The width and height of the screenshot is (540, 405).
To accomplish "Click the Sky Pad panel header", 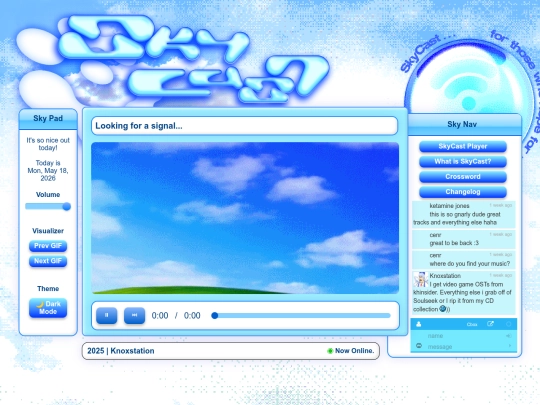I will (x=48, y=119).
